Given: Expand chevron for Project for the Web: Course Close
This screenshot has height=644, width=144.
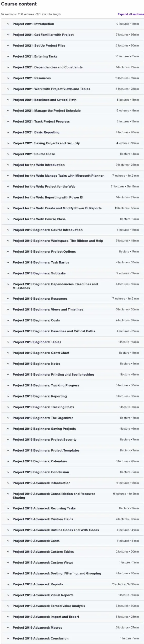Looking at the screenshot, I should click(8, 219).
